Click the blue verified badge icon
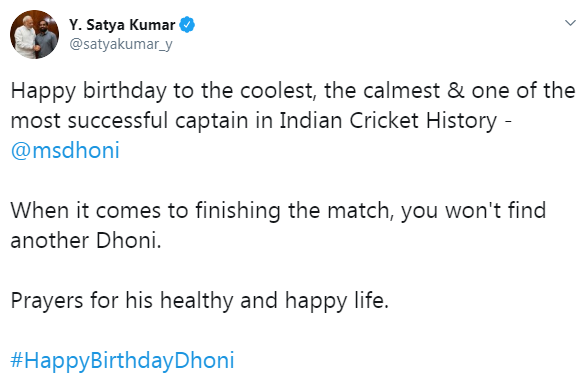The height and width of the screenshot is (380, 578). pyautogui.click(x=187, y=25)
